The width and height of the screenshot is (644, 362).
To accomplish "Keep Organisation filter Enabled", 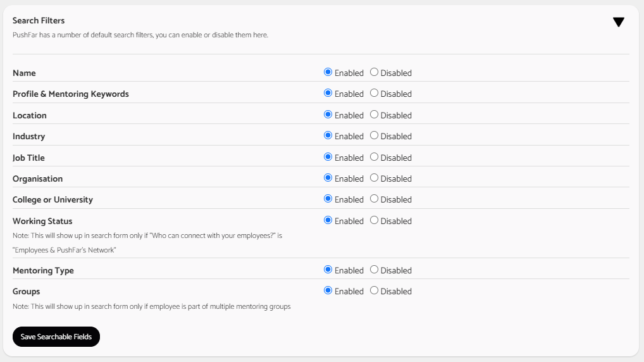I will pos(328,178).
